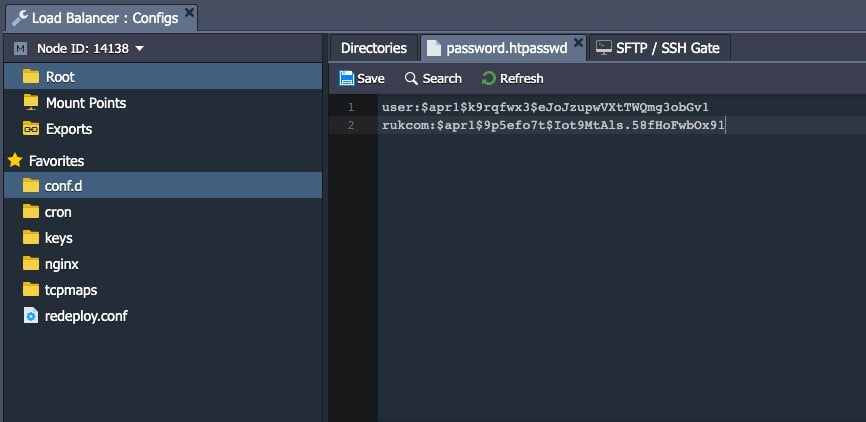Image resolution: width=866 pixels, height=422 pixels.
Task: Click the green Refresh arrows icon
Action: (488, 78)
